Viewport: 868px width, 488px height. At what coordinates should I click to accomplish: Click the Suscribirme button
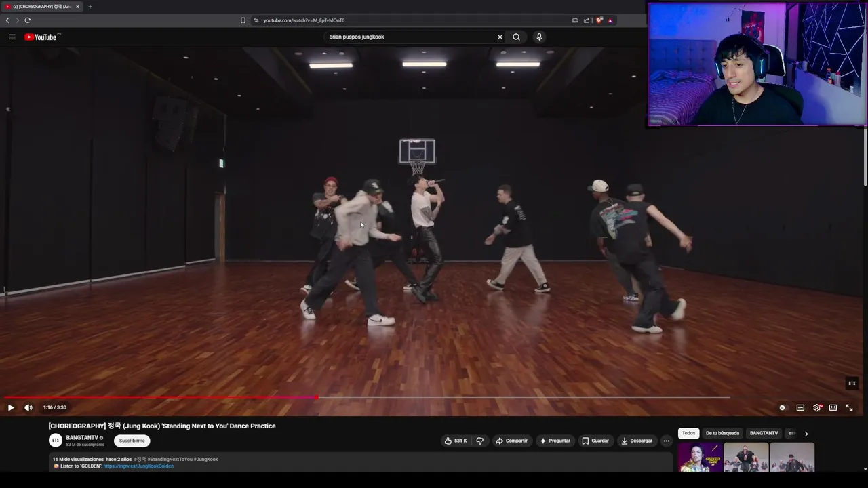point(132,441)
